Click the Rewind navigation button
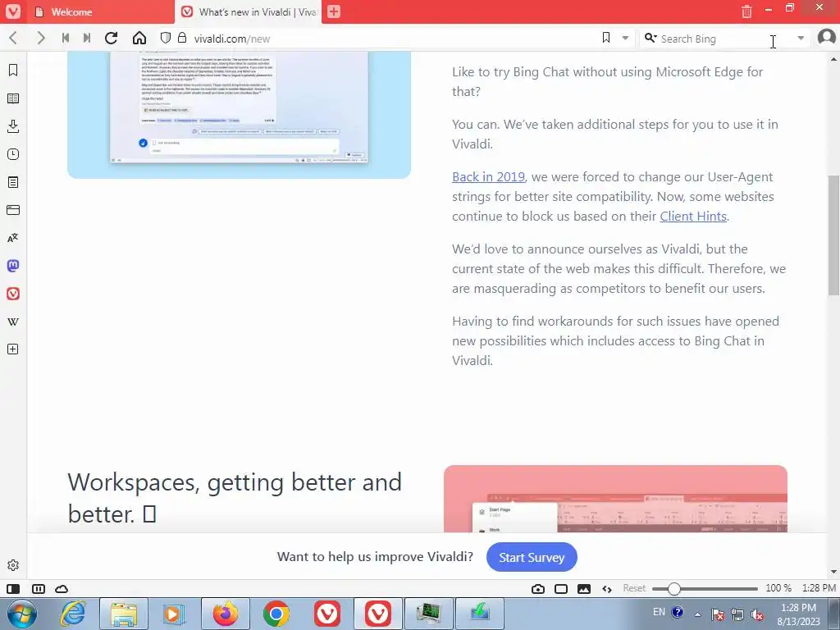This screenshot has height=630, width=840. point(66,38)
